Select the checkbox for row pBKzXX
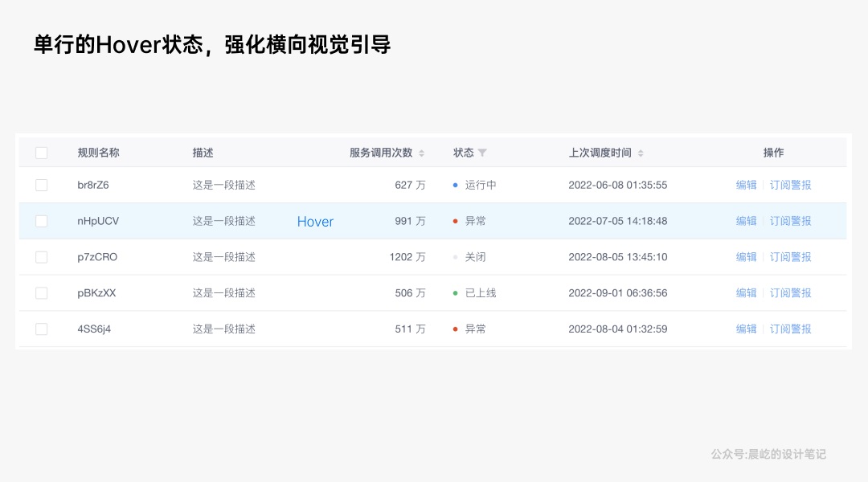Viewport: 868px width, 482px height. tap(42, 293)
